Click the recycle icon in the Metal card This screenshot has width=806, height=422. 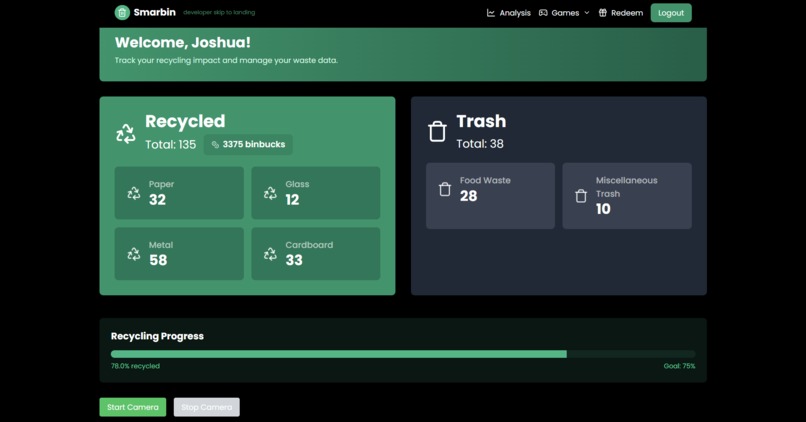click(x=134, y=253)
